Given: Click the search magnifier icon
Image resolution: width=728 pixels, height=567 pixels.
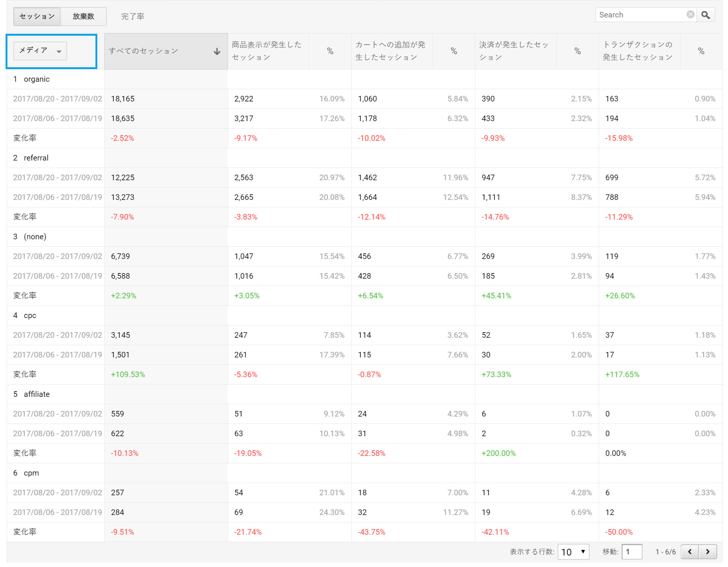Looking at the screenshot, I should pyautogui.click(x=706, y=15).
